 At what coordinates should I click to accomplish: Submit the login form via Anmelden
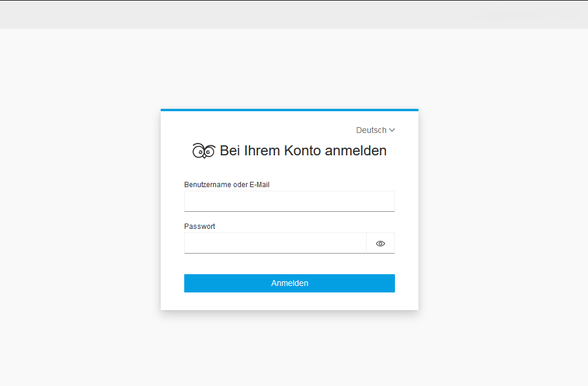point(289,283)
